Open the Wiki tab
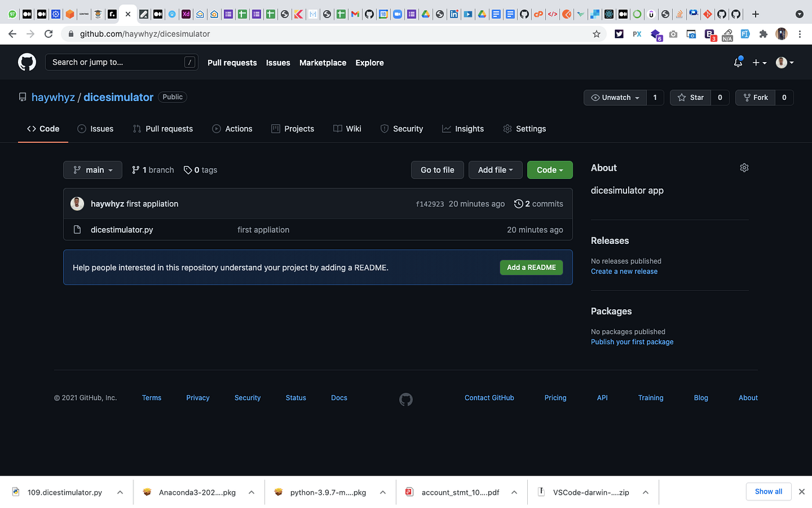Viewport: 812px width, 508px height. coord(347,129)
